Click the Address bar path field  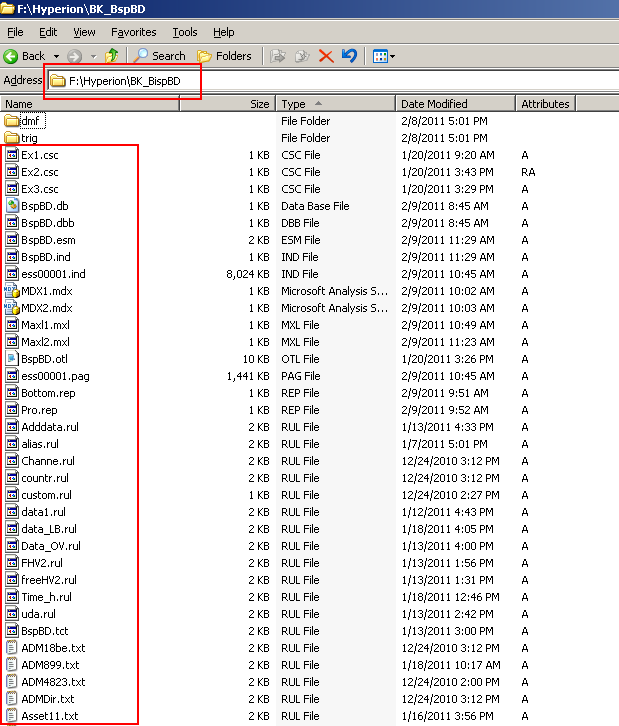333,81
